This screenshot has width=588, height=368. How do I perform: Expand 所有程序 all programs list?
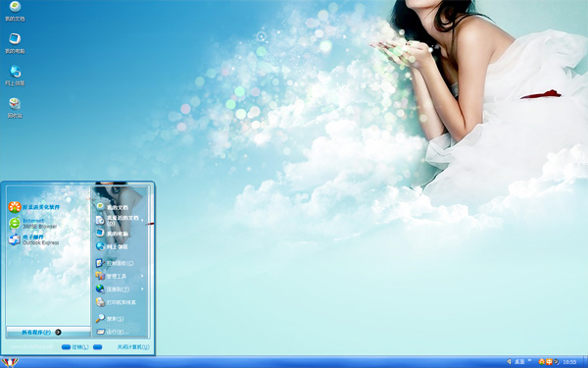(x=48, y=332)
